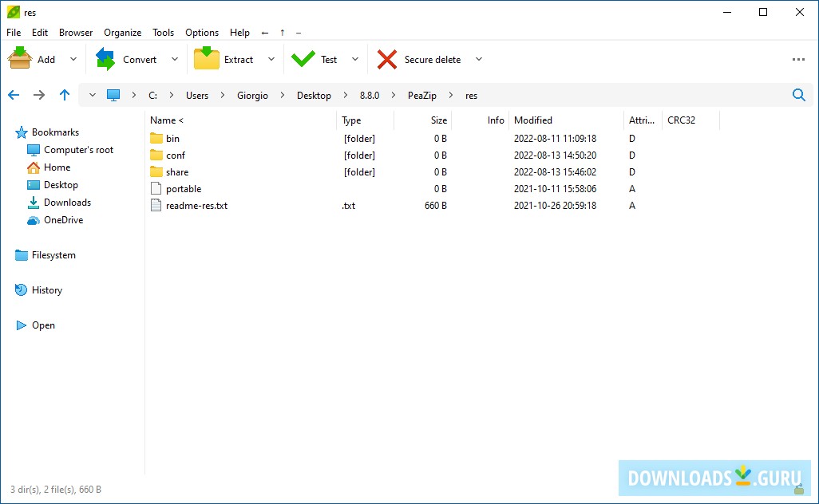The image size is (819, 504).
Task: Open the Browser menu
Action: (x=76, y=33)
